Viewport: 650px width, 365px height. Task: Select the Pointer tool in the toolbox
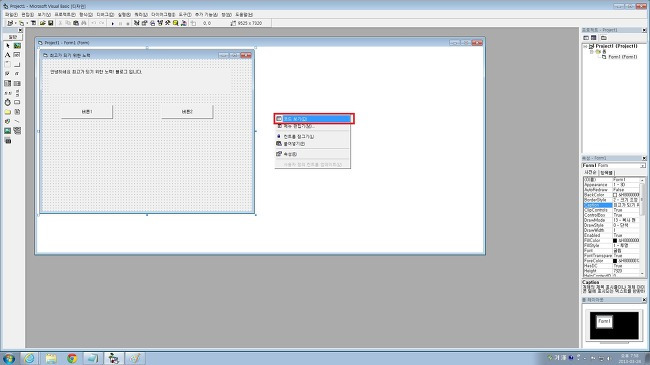[x=7, y=46]
